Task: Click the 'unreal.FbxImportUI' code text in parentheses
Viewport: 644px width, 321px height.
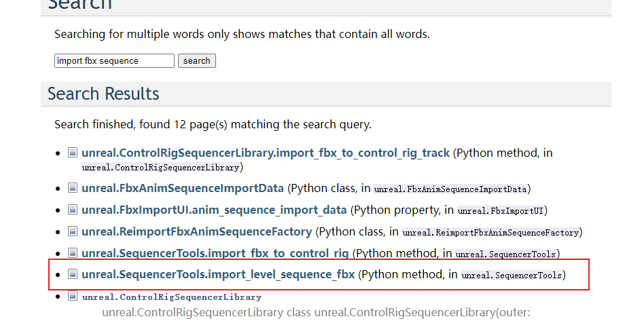Action: (502, 210)
